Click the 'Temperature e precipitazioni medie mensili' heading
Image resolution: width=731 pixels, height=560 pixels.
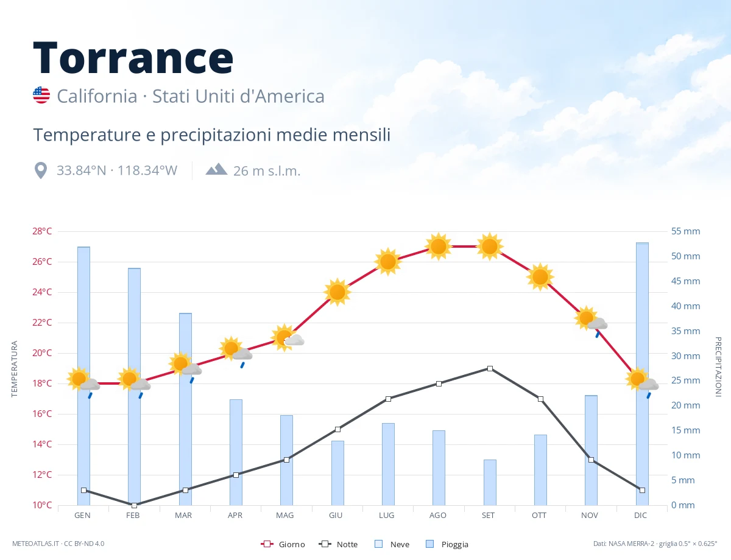click(212, 135)
